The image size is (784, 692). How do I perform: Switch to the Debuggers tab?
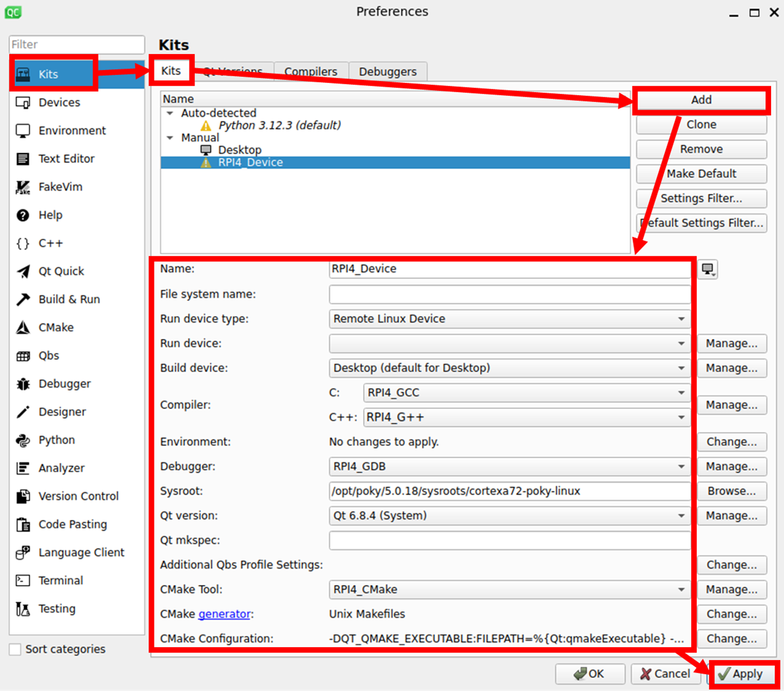(388, 71)
